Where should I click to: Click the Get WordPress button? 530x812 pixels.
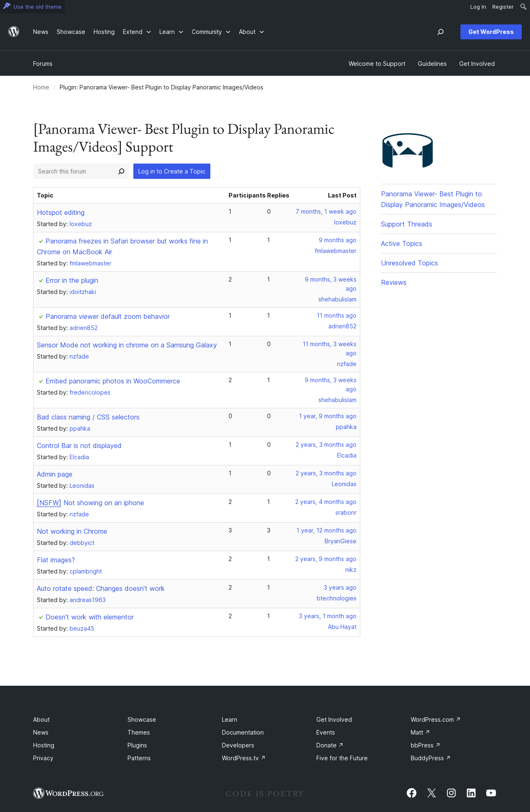coord(491,32)
